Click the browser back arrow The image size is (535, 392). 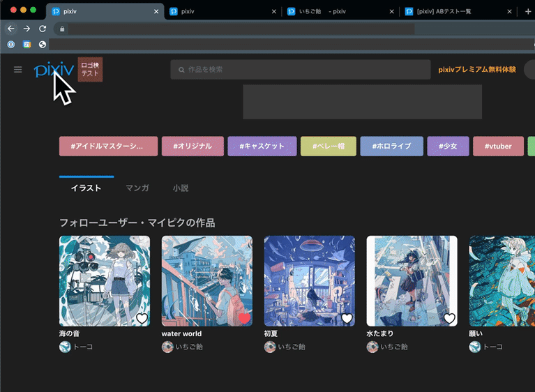coord(10,29)
